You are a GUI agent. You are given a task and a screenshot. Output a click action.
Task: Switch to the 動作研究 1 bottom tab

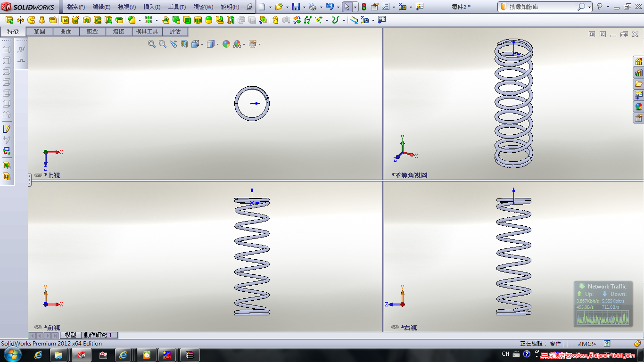pos(99,335)
